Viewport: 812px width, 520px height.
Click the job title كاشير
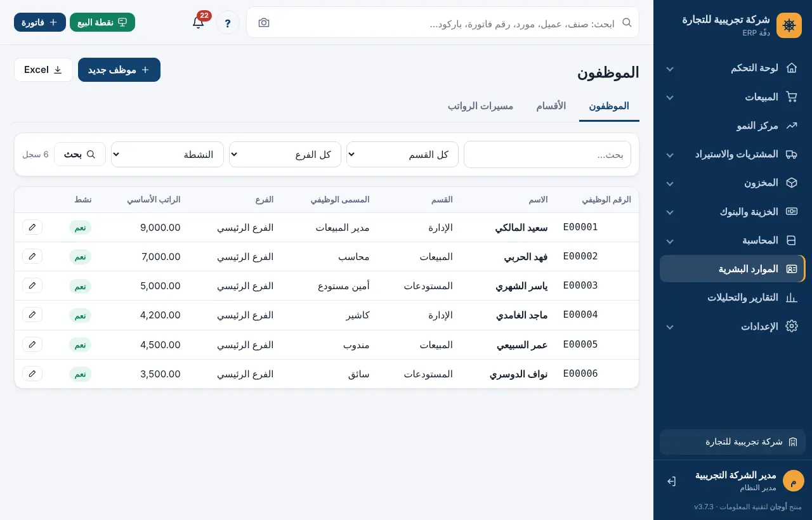(x=358, y=315)
